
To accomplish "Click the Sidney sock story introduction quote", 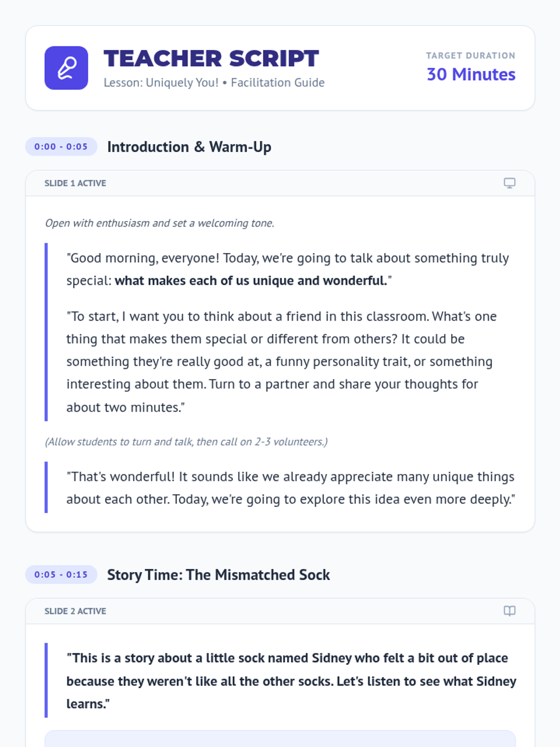I will point(290,681).
